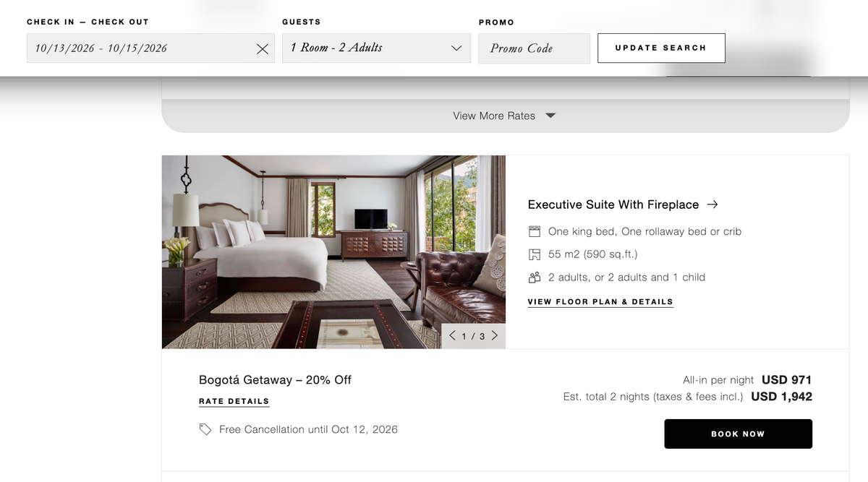Click the occupancy icon beside 2 adults
The image size is (868, 482).
tap(535, 277)
